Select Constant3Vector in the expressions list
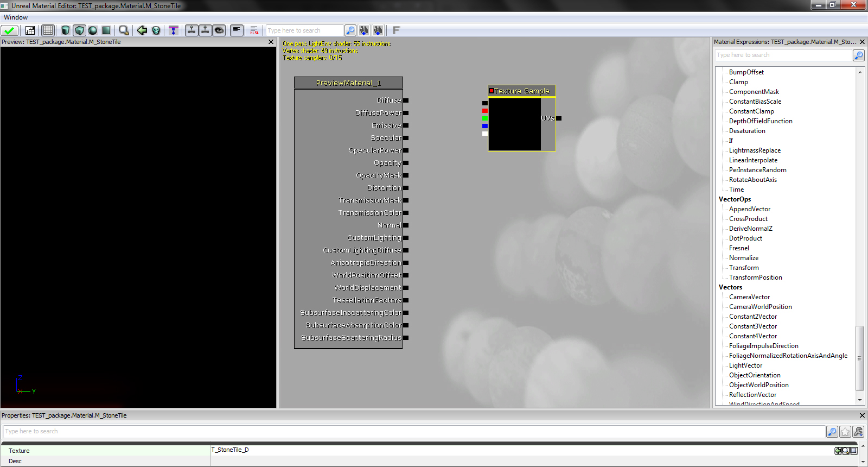This screenshot has width=868, height=467. coord(752,326)
